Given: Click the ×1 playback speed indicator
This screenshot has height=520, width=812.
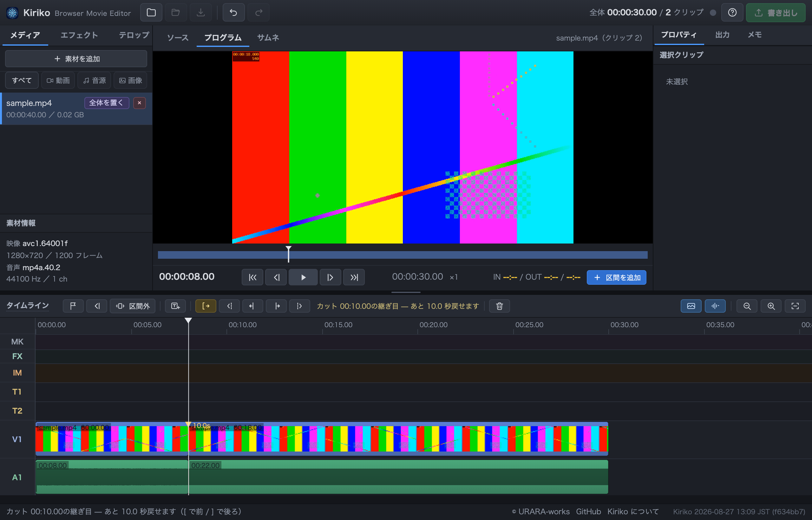Looking at the screenshot, I should pos(454,277).
